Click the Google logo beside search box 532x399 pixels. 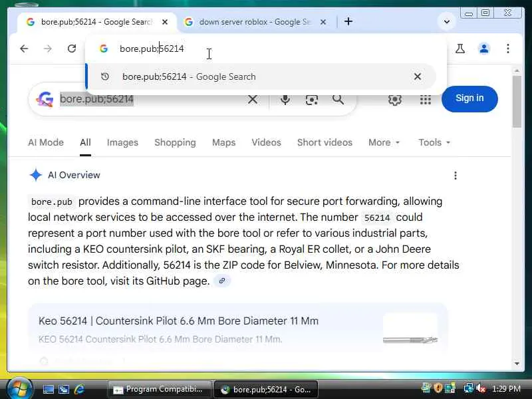coord(45,99)
